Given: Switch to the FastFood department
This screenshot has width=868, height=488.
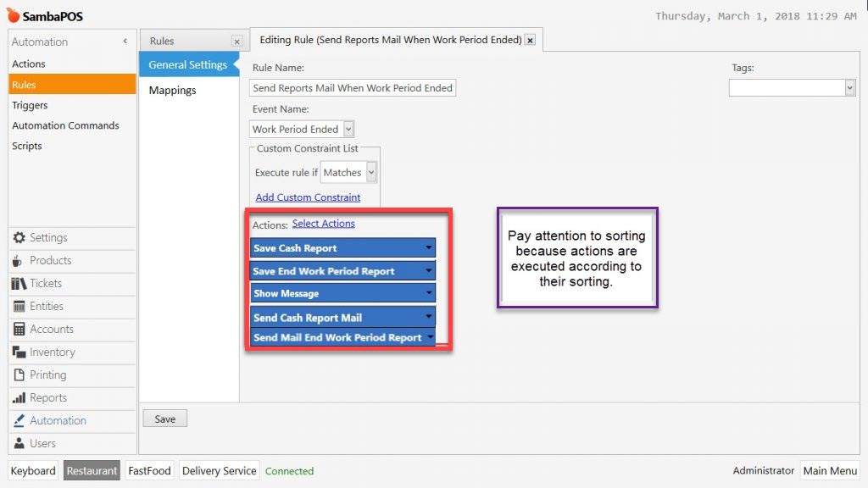Looking at the screenshot, I should tap(149, 470).
